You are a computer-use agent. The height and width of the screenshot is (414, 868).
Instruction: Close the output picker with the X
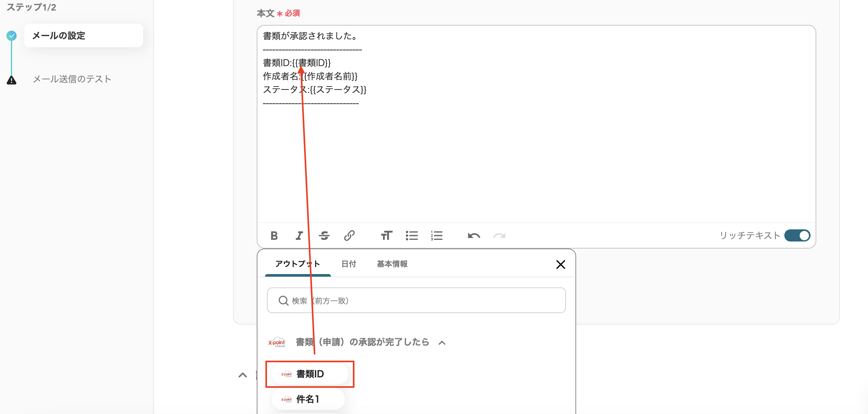(560, 264)
